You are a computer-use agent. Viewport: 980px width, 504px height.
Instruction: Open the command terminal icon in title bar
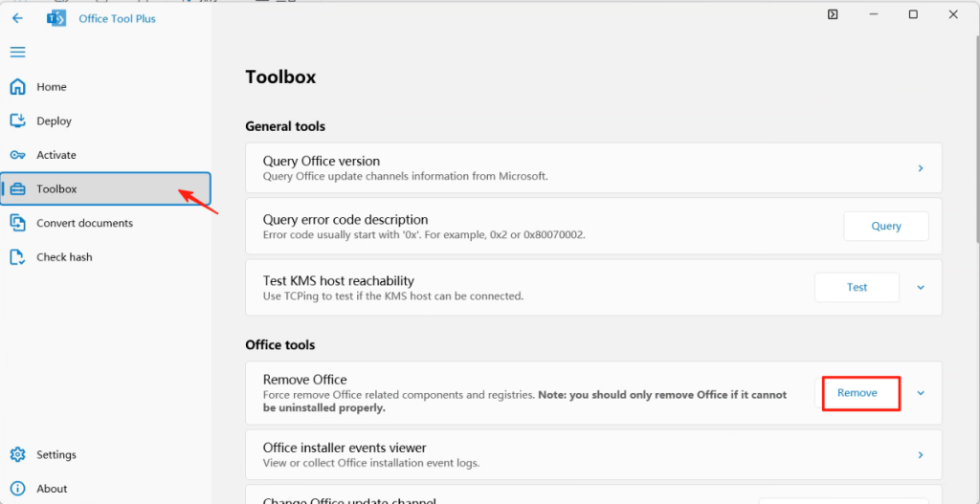(834, 14)
